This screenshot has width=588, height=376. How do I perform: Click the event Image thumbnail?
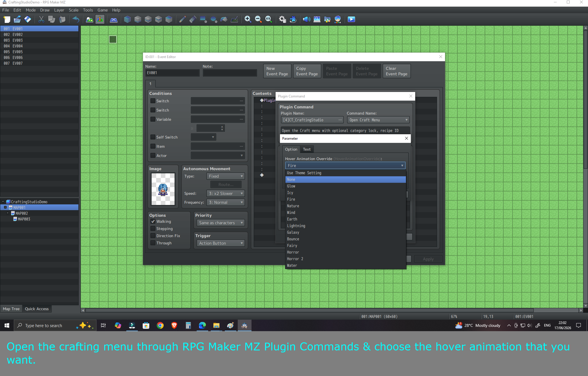click(x=163, y=189)
